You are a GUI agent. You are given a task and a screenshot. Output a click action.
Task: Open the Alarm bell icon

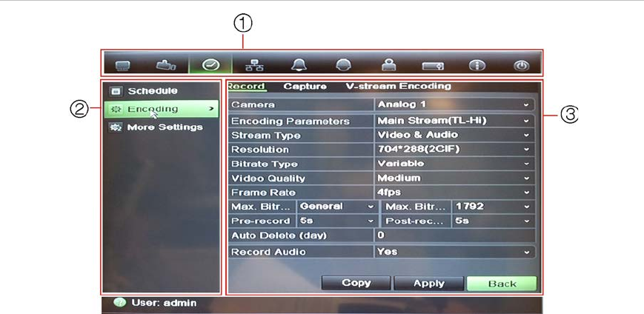click(299, 66)
